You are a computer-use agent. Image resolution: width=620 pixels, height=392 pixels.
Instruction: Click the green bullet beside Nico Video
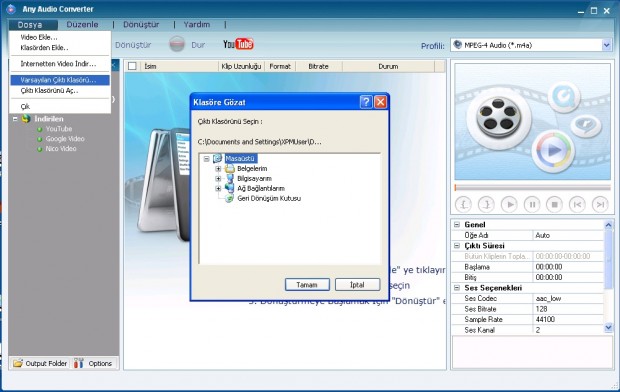coord(39,149)
